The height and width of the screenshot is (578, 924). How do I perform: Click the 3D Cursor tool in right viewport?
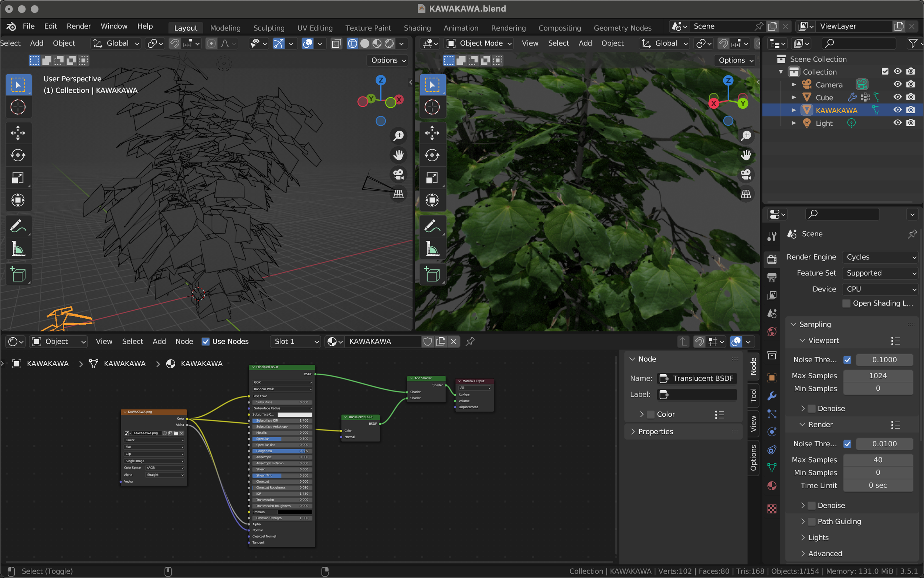tap(432, 107)
